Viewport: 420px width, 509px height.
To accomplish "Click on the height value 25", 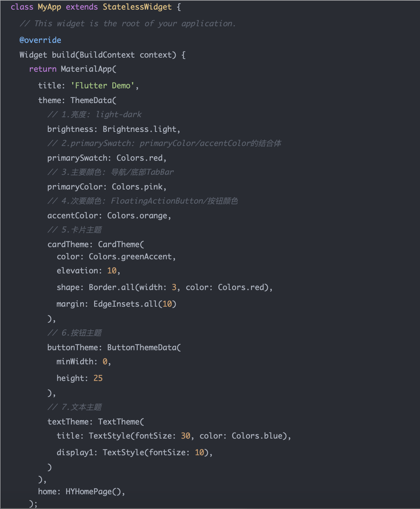I will point(98,378).
